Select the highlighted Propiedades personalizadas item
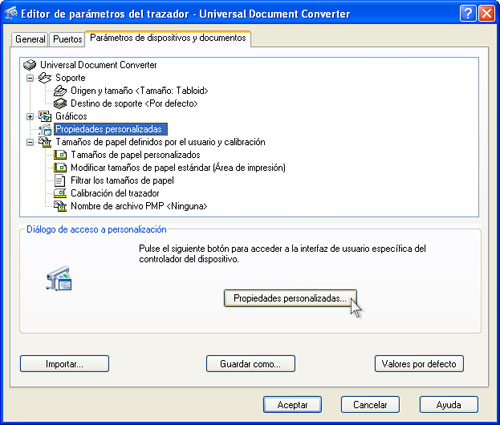Viewport: 500px width, 425px height. click(110, 129)
